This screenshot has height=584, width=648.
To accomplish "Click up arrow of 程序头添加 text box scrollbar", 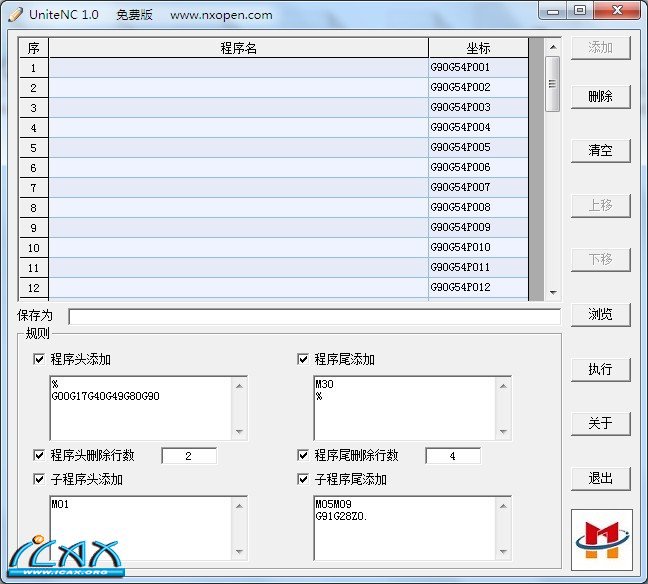I will 239,386.
